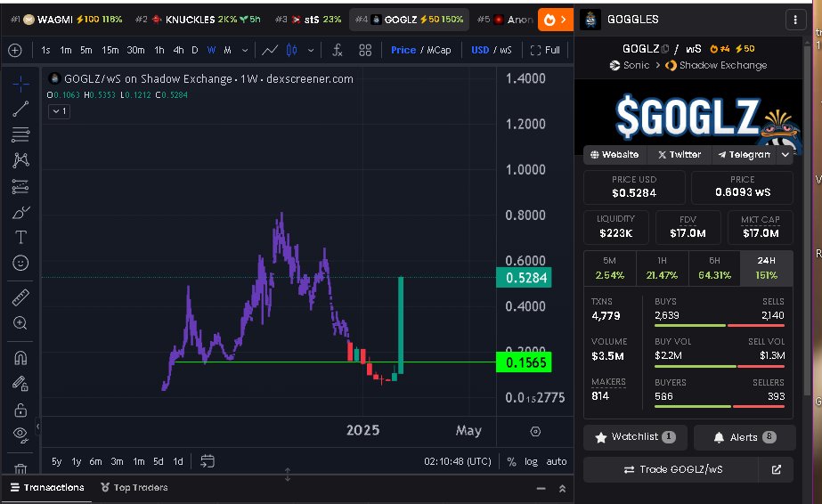Open chart style dropdown arrow
Viewport: 822px width, 504px height.
tap(311, 50)
